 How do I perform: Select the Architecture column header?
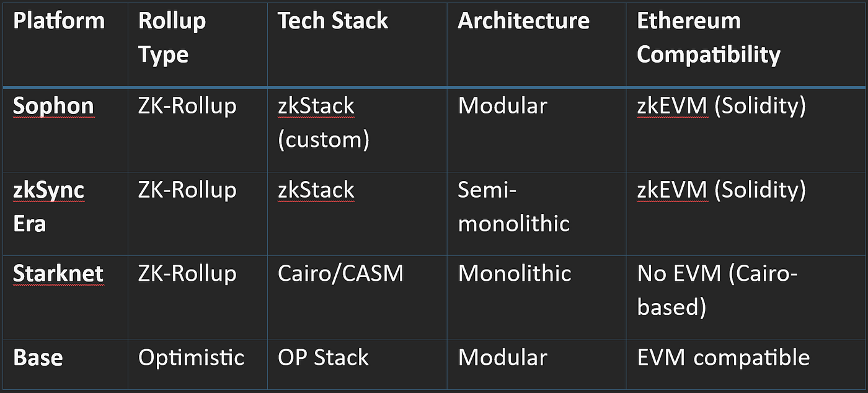pos(536,43)
